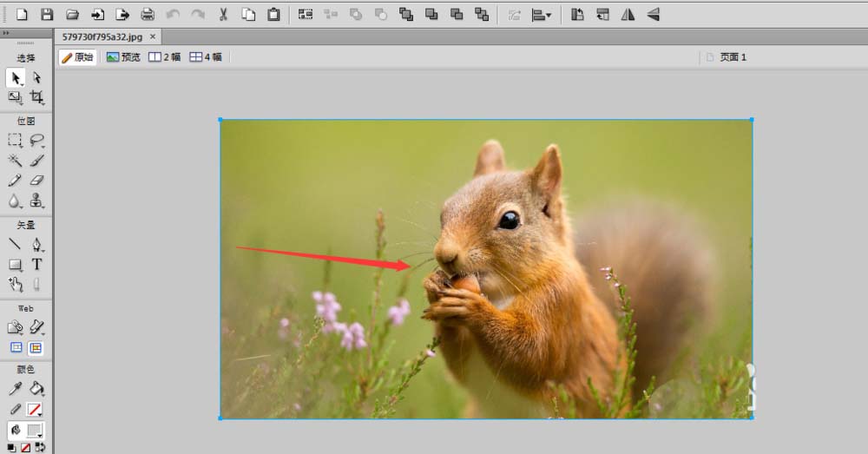Image resolution: width=868 pixels, height=454 pixels.
Task: Toggle hide slices and hotspots
Action: coord(16,348)
